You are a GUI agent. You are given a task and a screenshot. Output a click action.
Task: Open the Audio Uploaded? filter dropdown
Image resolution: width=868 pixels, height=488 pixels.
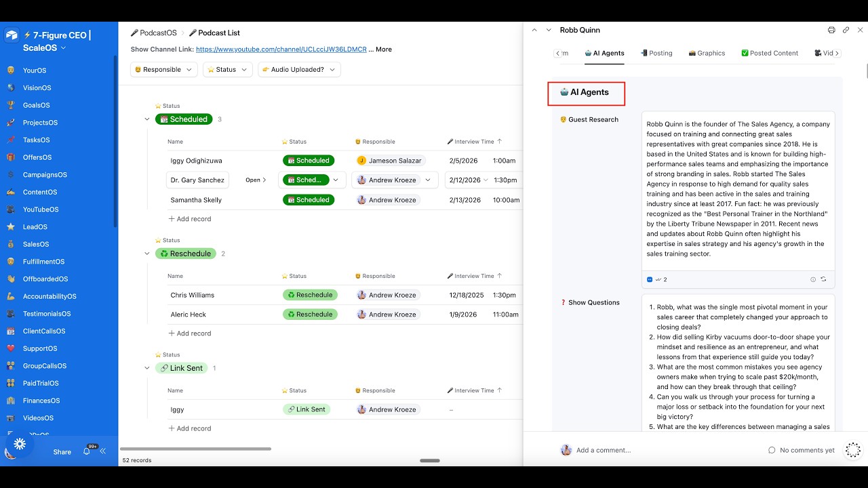point(299,70)
